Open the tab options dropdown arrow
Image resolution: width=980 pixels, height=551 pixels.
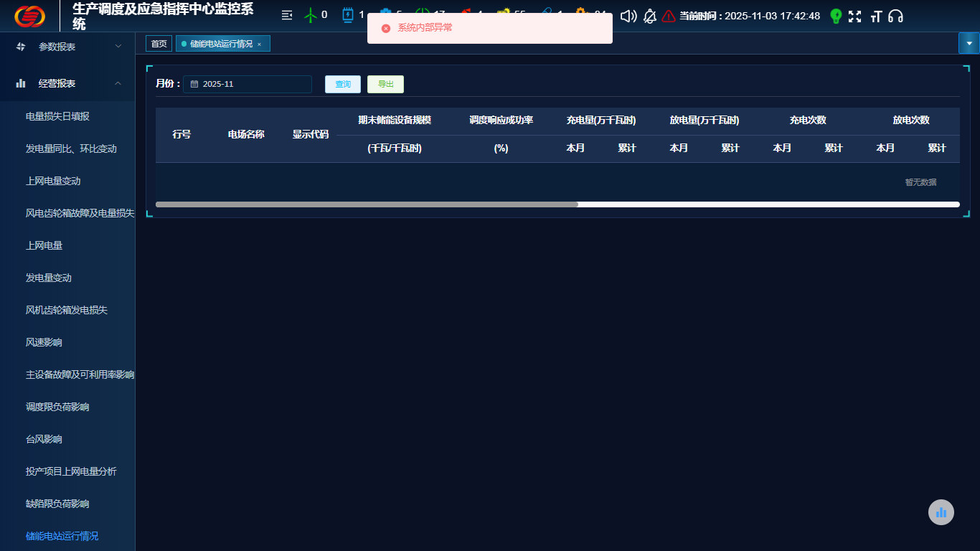[969, 43]
